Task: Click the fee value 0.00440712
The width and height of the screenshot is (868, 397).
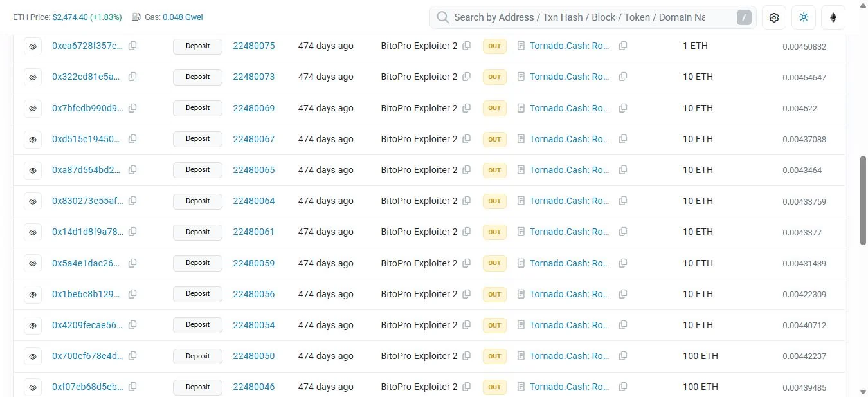Action: [x=804, y=326]
